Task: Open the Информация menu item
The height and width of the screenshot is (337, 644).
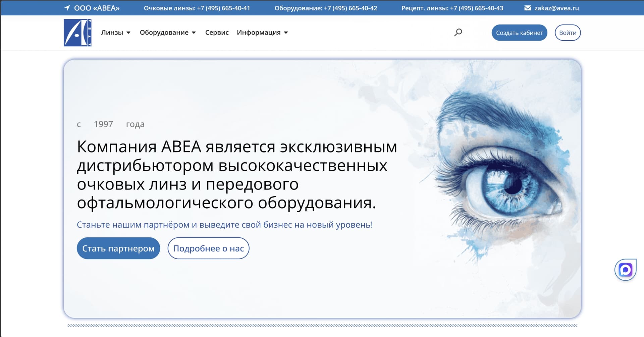Action: 259,33
